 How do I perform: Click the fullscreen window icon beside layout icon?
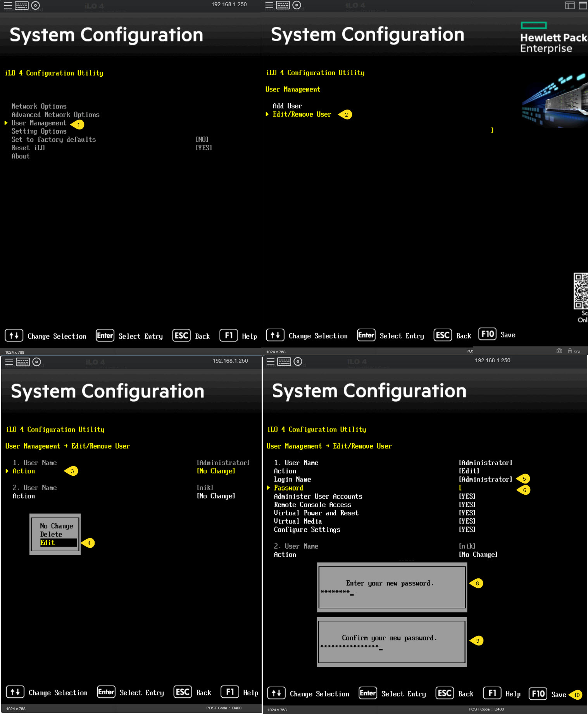pos(583,5)
